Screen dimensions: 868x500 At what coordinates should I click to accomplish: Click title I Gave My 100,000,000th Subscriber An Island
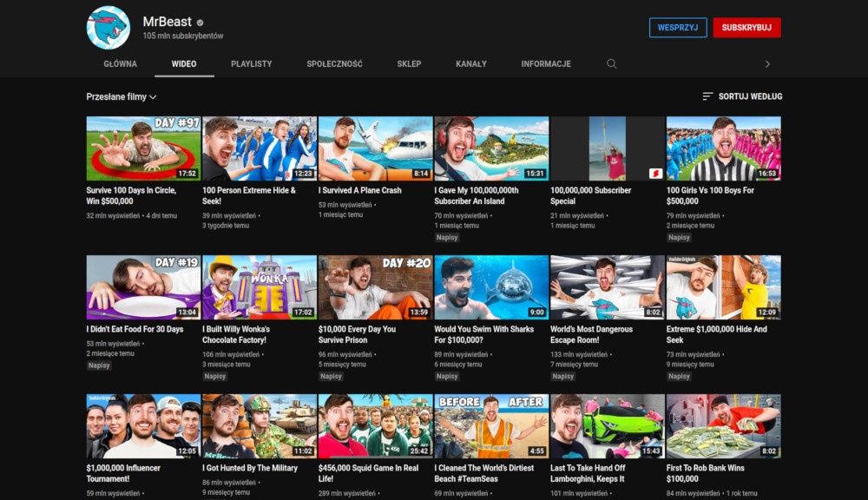click(477, 195)
